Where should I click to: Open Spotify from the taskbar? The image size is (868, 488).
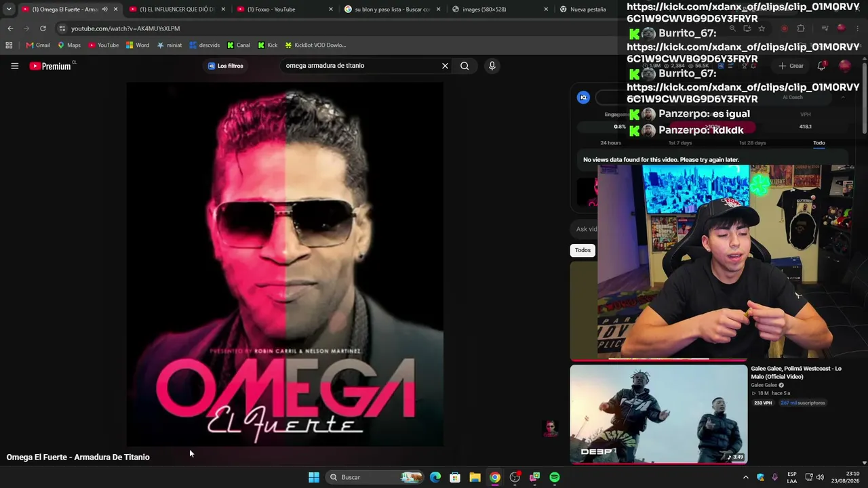click(555, 477)
